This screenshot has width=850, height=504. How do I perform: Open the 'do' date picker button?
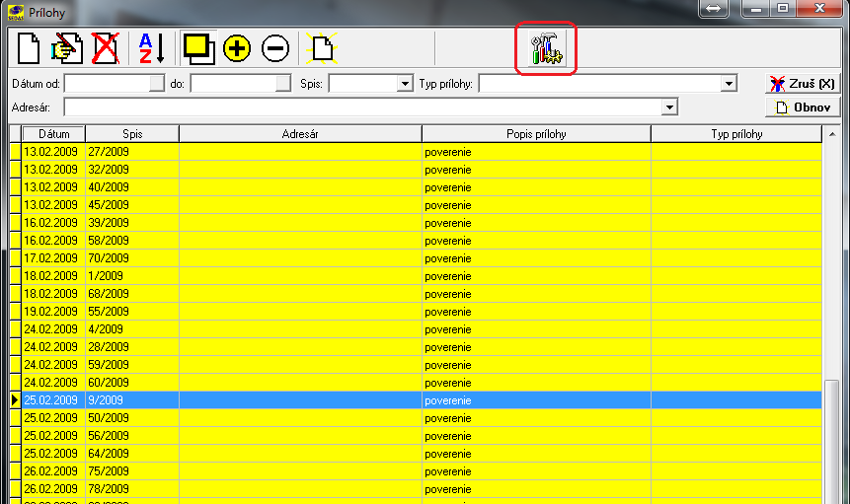pyautogui.click(x=283, y=84)
